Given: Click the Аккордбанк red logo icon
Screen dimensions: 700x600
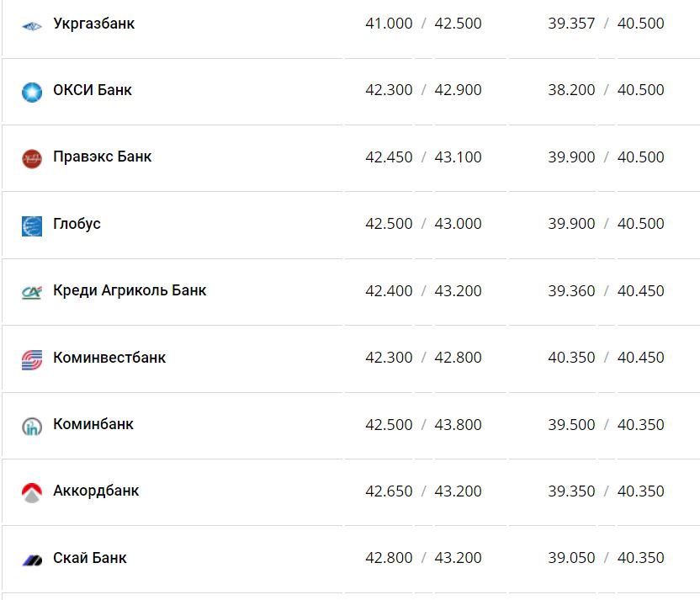Looking at the screenshot, I should [x=32, y=492].
